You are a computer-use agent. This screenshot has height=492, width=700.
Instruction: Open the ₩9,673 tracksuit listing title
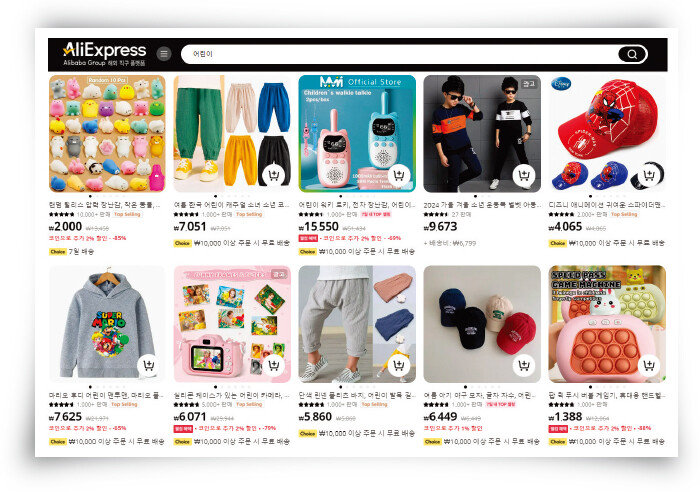pyautogui.click(x=482, y=205)
